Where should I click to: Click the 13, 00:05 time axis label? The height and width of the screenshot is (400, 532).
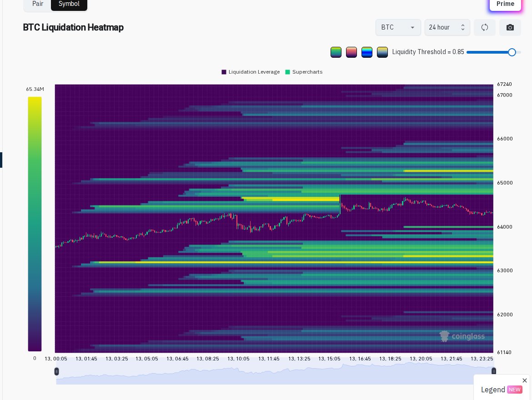tap(56, 359)
